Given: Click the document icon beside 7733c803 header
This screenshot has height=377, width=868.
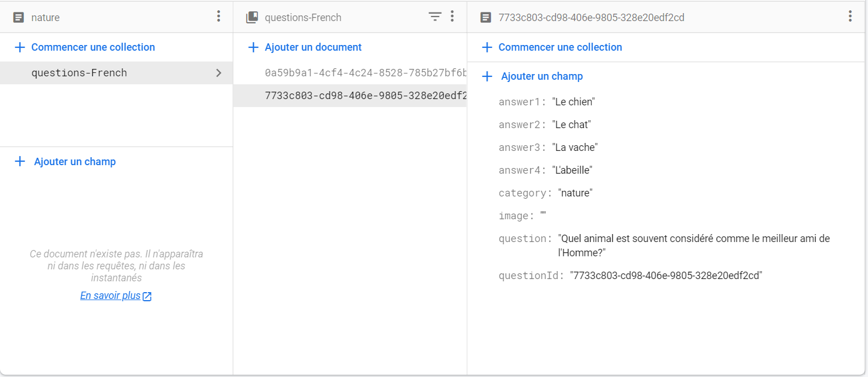Looking at the screenshot, I should point(485,18).
